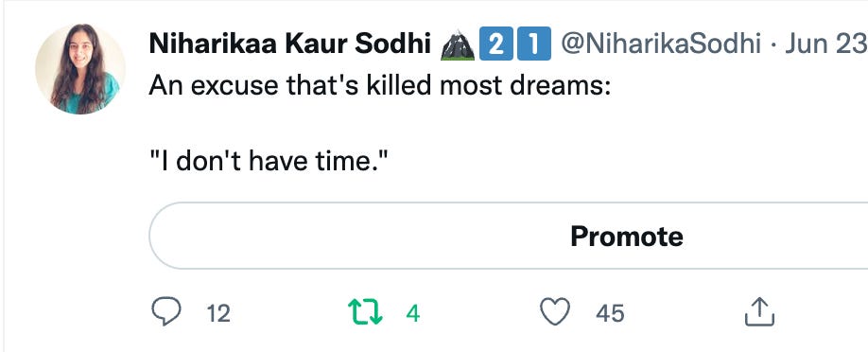Open the profile photo of Niharikaa
This screenshot has width=868, height=352.
(80, 69)
